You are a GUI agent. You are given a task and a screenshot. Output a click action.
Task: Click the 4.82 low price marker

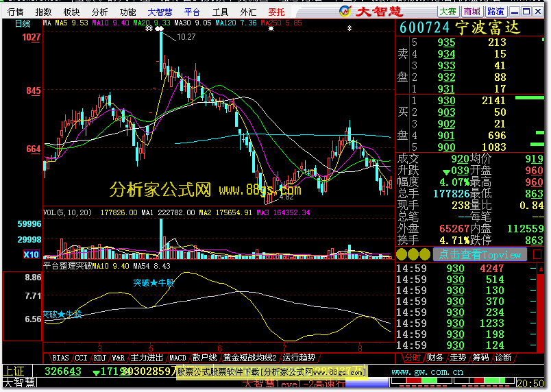286,197
